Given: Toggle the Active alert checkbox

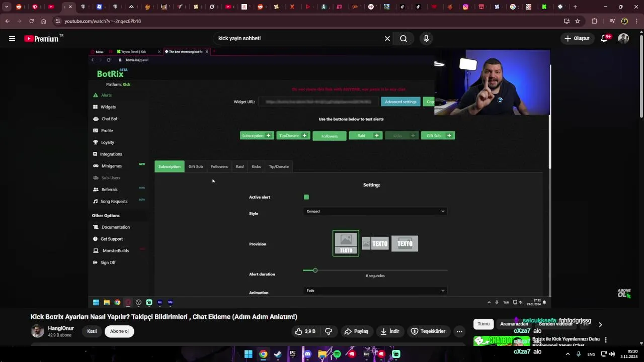Looking at the screenshot, I should click(306, 197).
